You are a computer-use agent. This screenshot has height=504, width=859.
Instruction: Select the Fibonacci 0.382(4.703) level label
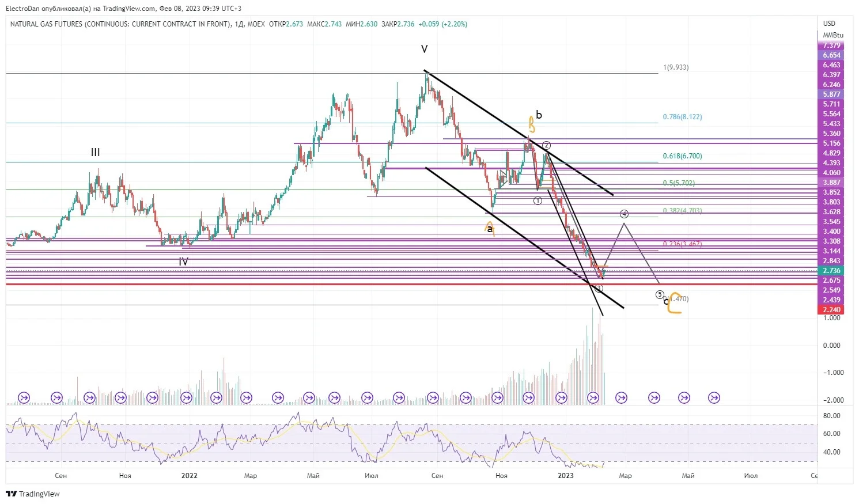pos(682,211)
